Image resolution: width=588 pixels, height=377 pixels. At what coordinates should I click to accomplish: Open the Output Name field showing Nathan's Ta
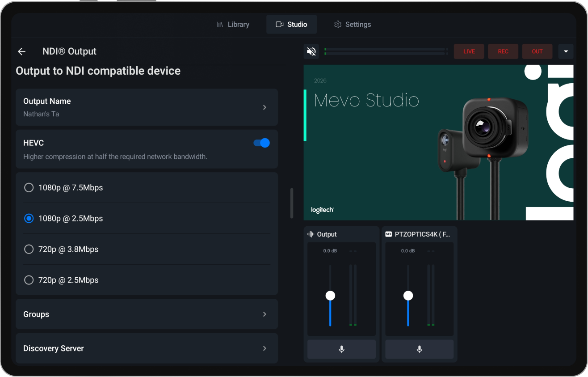click(x=147, y=107)
